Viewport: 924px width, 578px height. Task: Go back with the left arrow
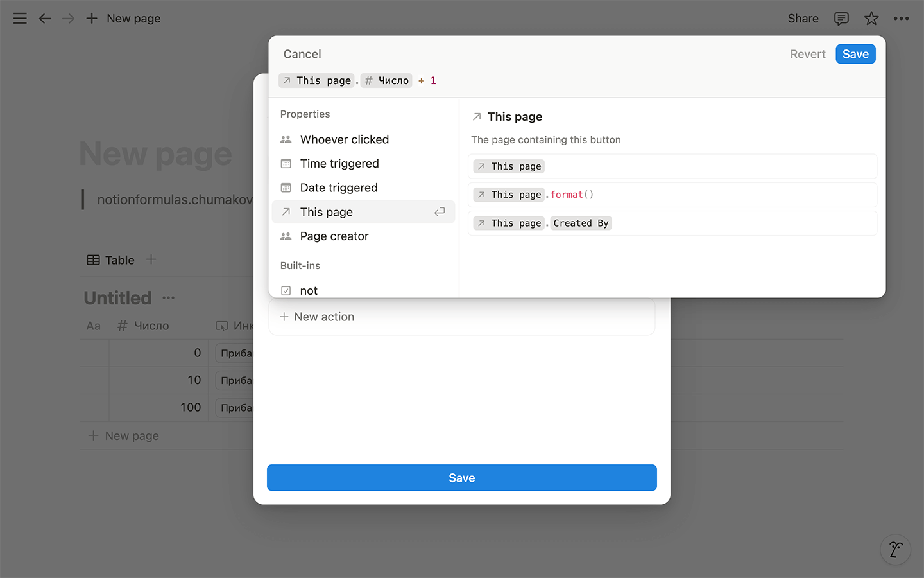[45, 19]
